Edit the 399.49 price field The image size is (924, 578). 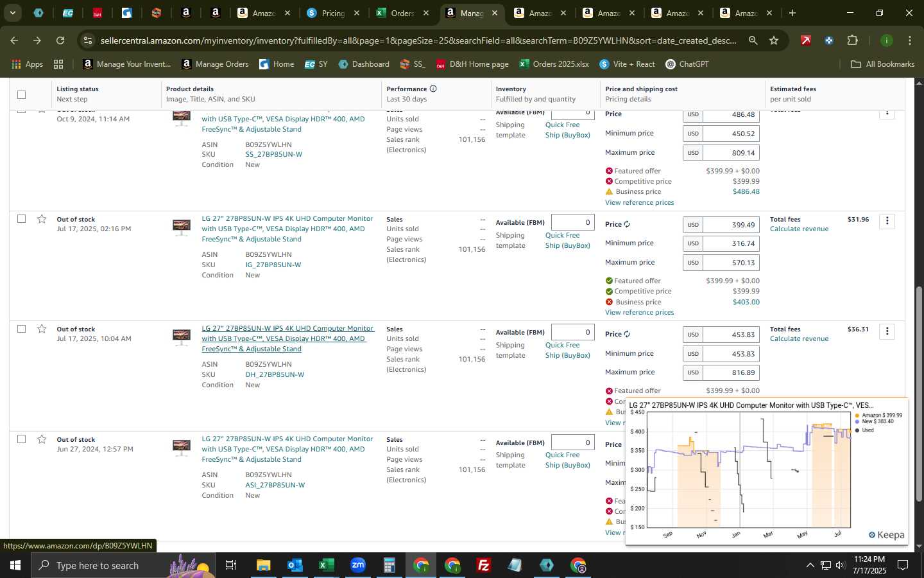(731, 225)
